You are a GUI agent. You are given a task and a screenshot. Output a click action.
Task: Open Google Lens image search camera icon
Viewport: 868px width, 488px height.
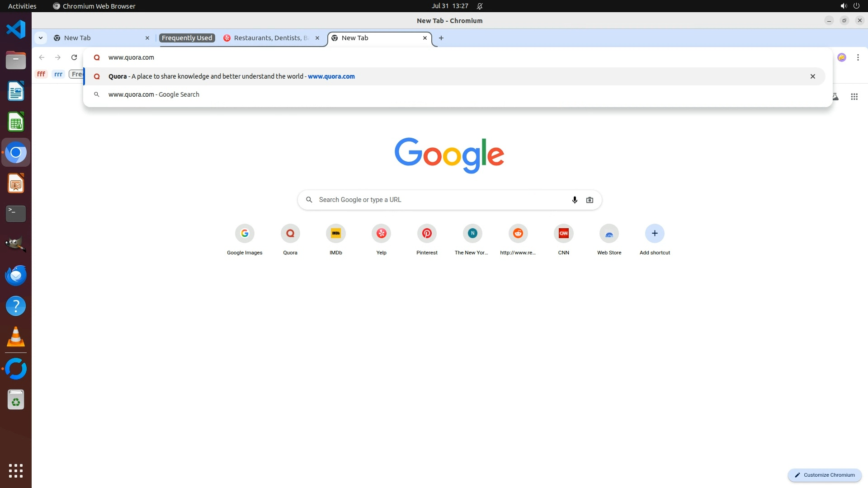590,200
